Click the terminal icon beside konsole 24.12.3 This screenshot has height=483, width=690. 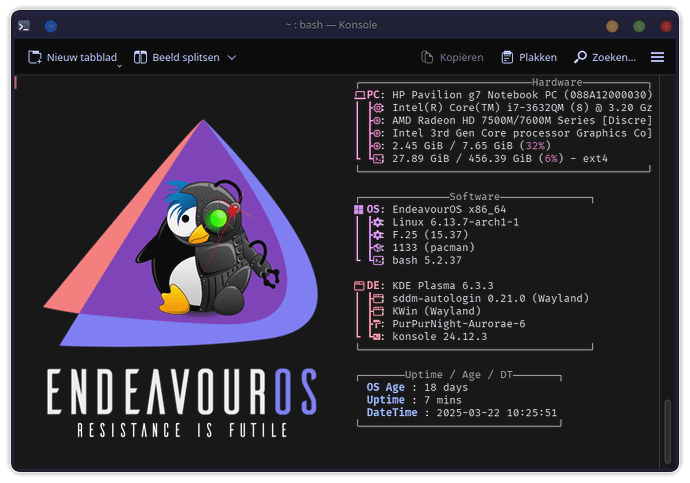click(x=377, y=337)
